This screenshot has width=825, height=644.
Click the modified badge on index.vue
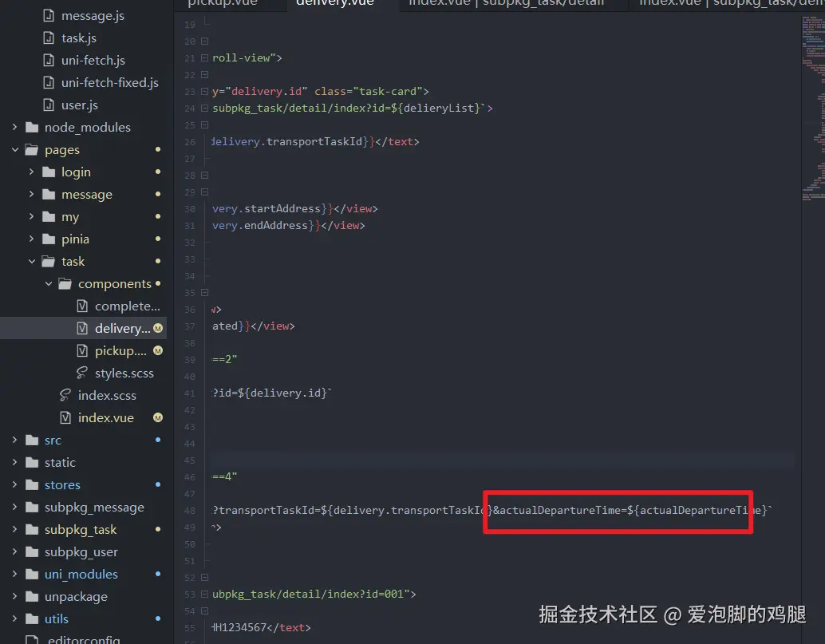[x=158, y=417]
